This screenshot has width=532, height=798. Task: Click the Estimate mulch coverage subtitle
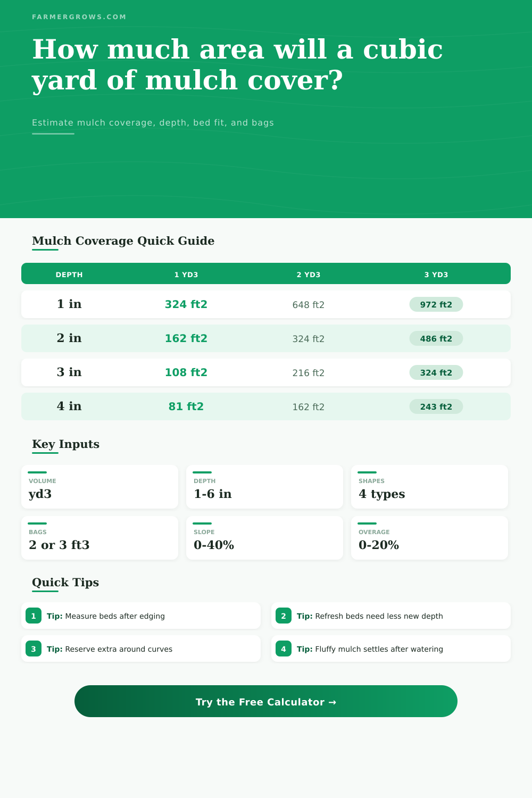pyautogui.click(x=153, y=122)
